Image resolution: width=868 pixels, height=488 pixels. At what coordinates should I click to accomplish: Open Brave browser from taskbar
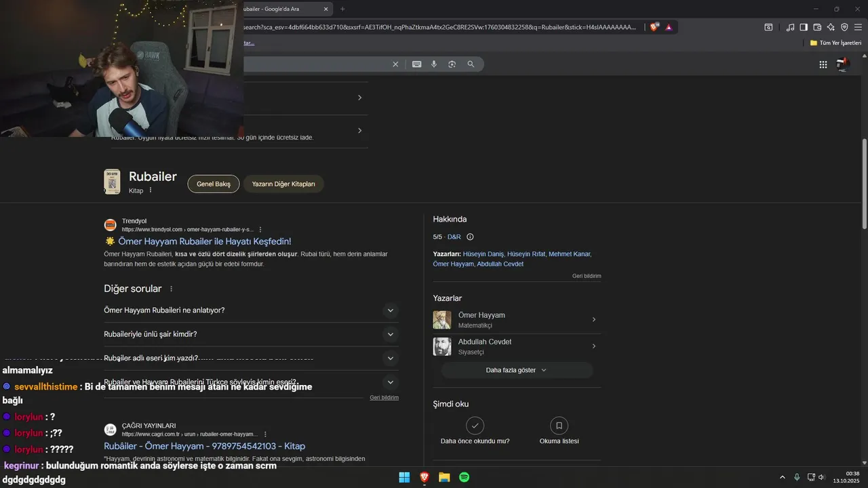tap(425, 477)
